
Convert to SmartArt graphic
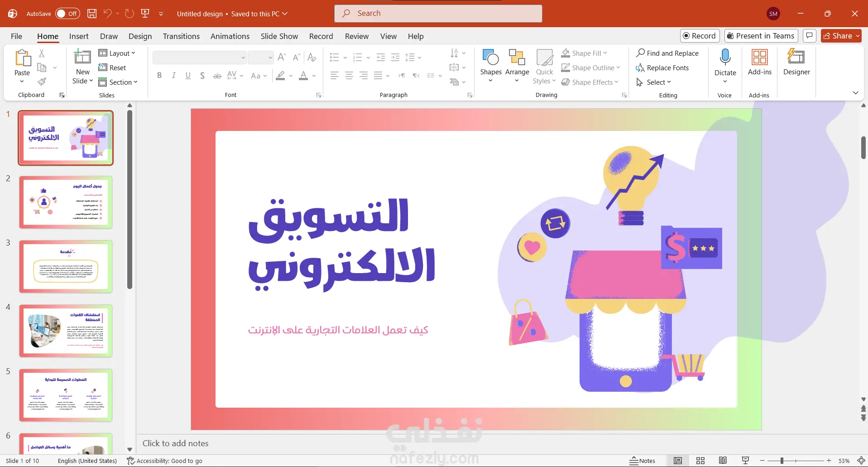point(457,82)
